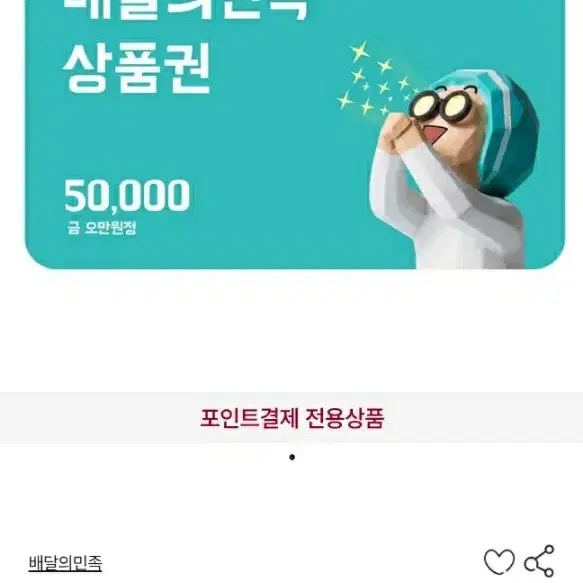Click the yellow sparkling stars cluster

[x=376, y=79]
